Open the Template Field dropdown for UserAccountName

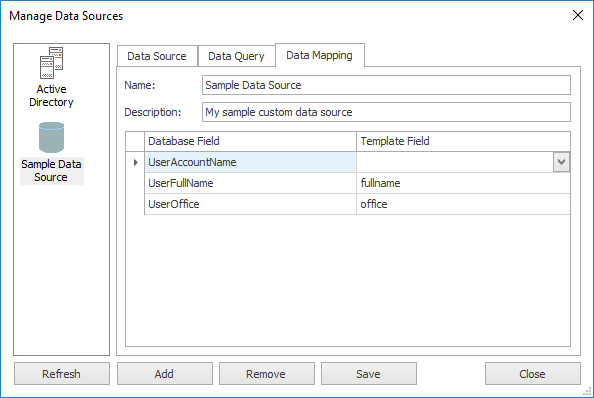(x=561, y=162)
